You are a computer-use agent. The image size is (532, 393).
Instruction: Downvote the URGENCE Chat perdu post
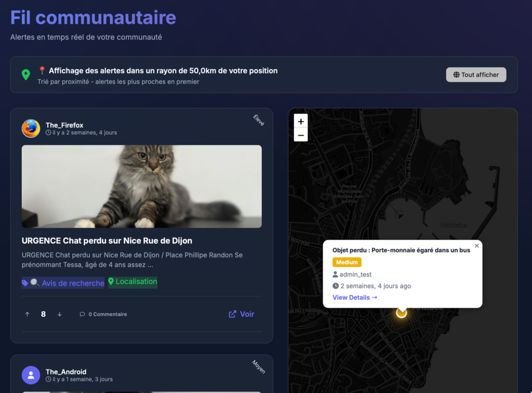(59, 314)
